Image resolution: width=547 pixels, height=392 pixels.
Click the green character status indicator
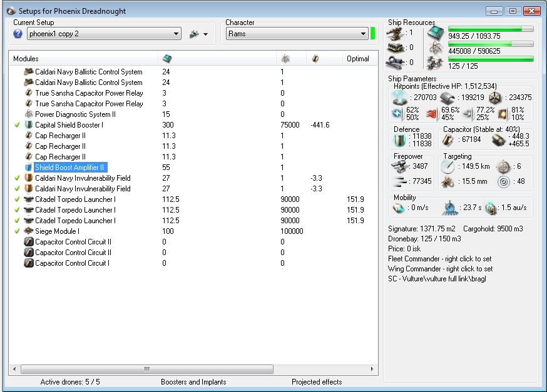[372, 34]
